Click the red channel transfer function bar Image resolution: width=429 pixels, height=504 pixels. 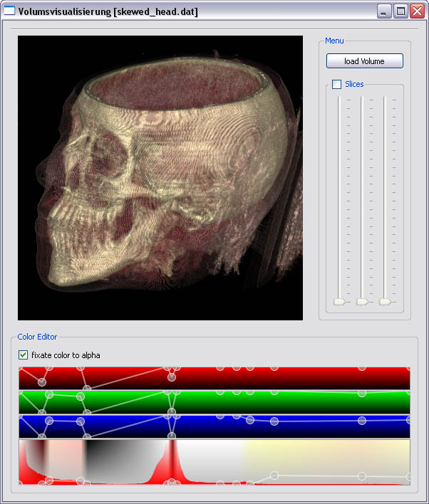214,378
